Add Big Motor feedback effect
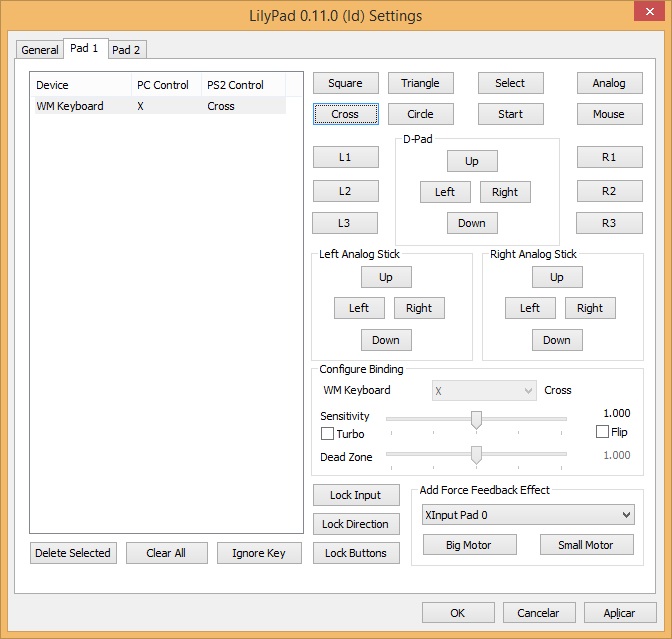Image resolution: width=672 pixels, height=639 pixels. [469, 545]
